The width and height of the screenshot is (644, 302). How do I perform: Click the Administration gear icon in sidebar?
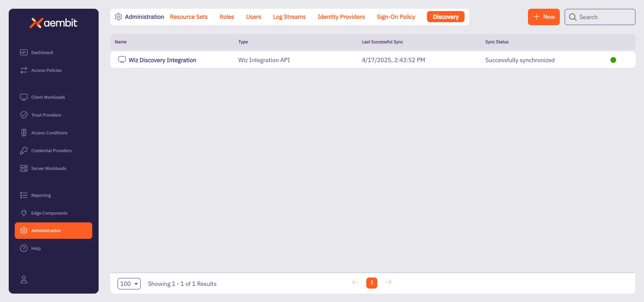(x=24, y=230)
